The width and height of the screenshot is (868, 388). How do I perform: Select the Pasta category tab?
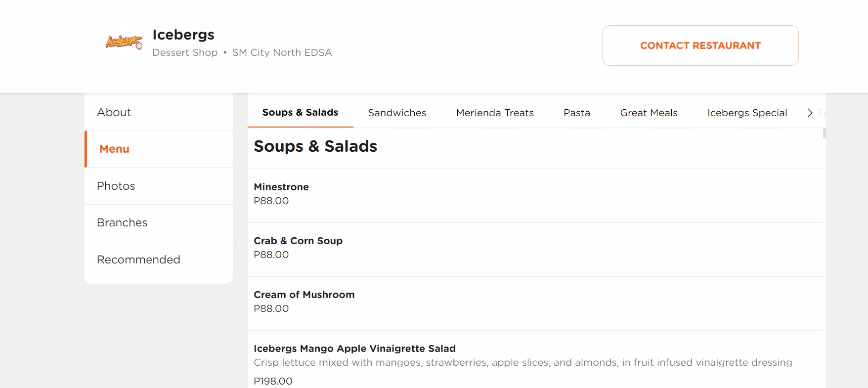tap(576, 113)
